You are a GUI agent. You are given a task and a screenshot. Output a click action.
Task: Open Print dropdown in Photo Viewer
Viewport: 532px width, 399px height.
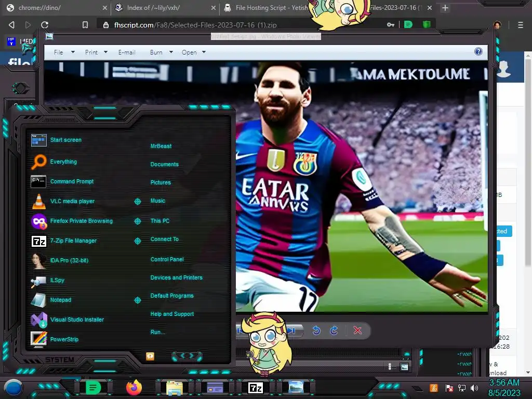[96, 52]
